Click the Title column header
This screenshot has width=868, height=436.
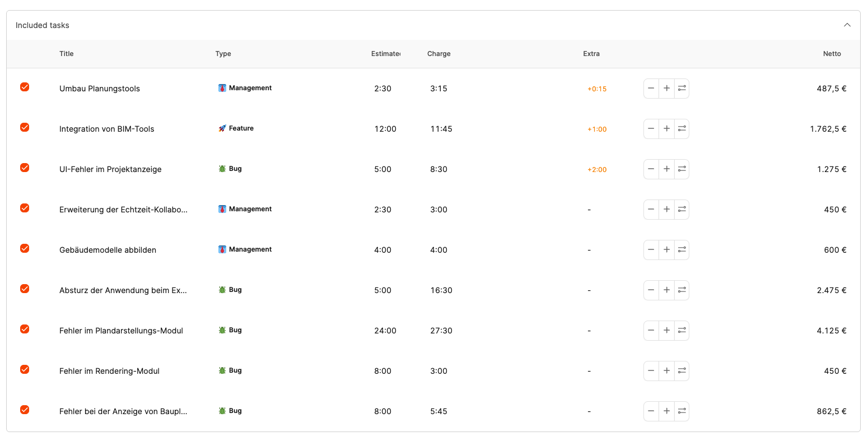[x=67, y=54]
